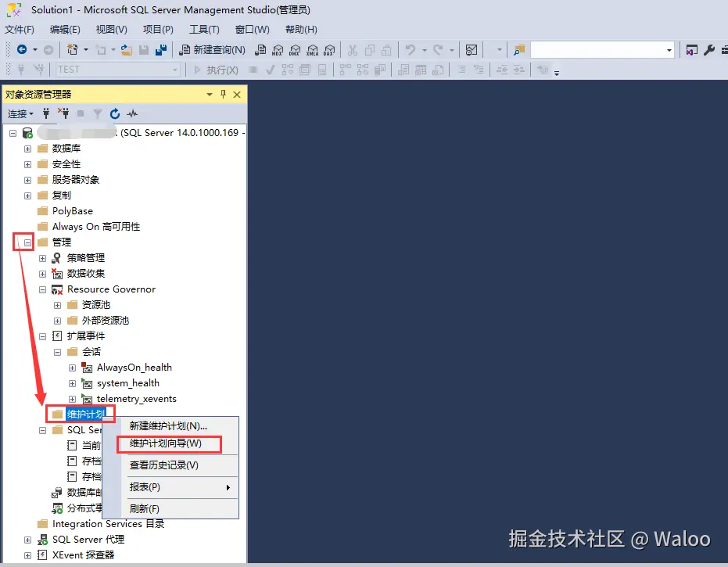Image resolution: width=728 pixels, height=567 pixels.
Task: Select the 数据收集 tree item
Action: pyautogui.click(x=86, y=274)
